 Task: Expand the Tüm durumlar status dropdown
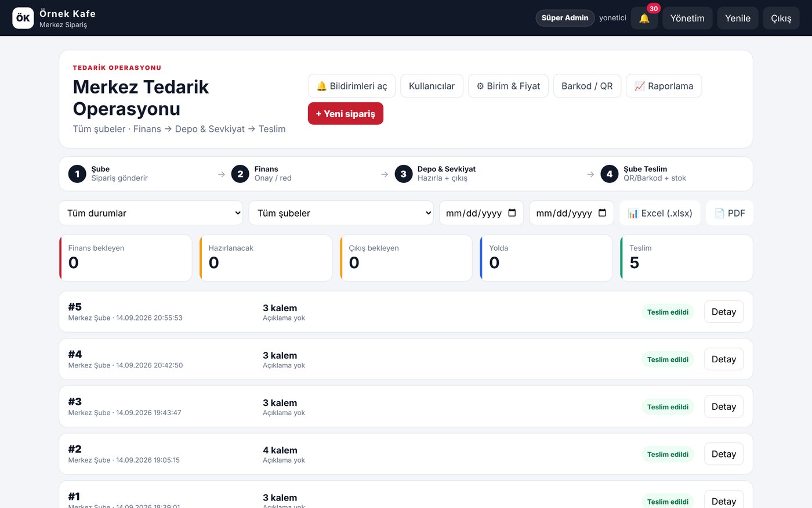click(x=151, y=213)
